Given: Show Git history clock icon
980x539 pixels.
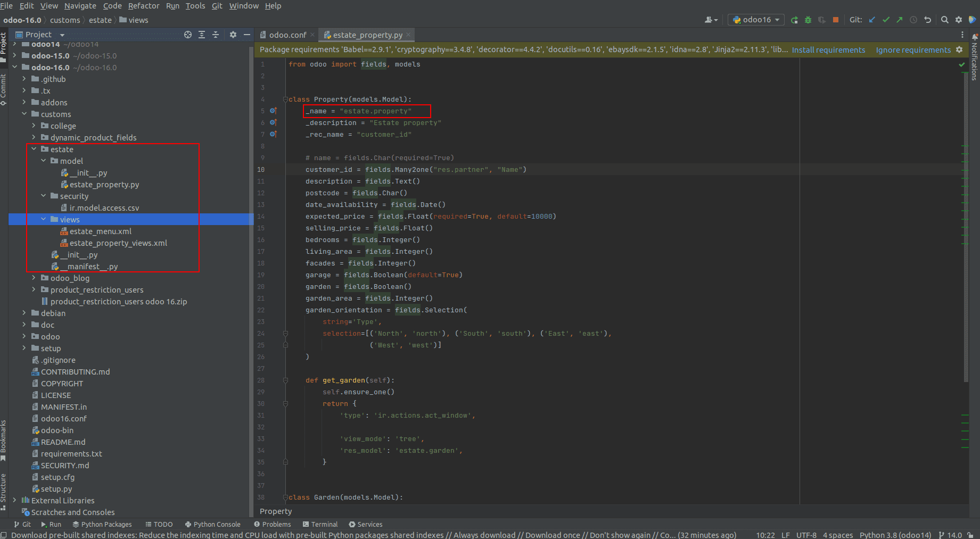Looking at the screenshot, I should [913, 20].
